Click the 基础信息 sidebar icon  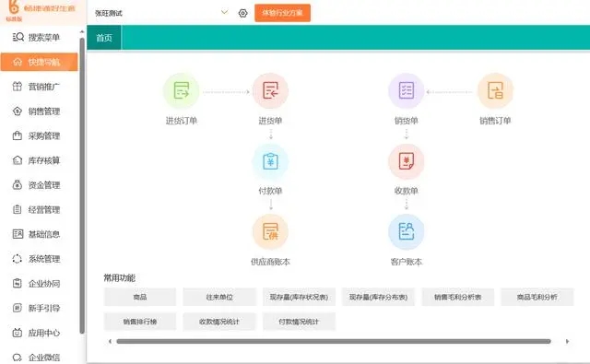point(18,234)
